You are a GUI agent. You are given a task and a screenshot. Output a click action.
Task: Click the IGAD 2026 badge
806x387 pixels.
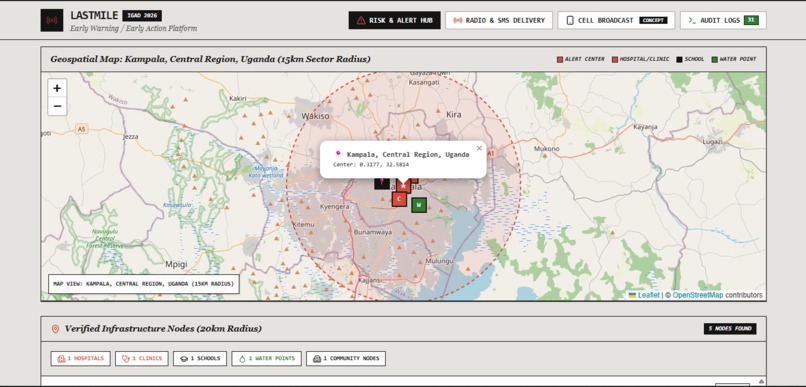click(142, 15)
